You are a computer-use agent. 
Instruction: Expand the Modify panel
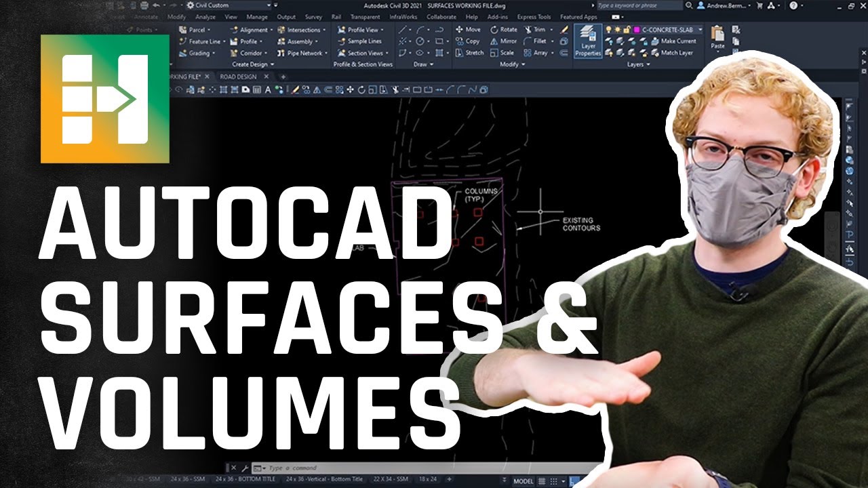[x=512, y=64]
